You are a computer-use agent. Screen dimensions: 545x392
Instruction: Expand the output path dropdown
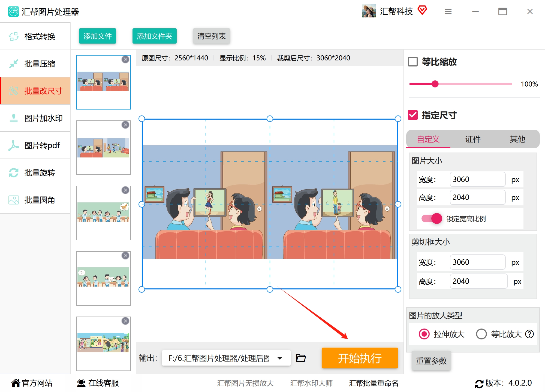point(280,358)
